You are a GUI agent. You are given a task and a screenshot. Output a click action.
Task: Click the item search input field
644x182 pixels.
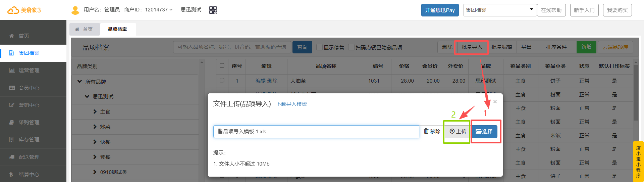(232, 47)
